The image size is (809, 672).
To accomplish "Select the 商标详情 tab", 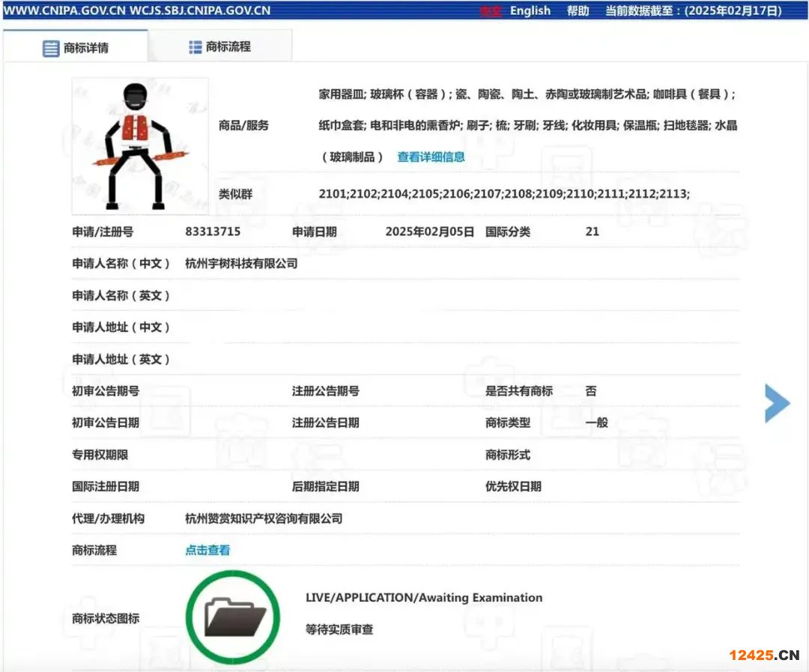I will pyautogui.click(x=85, y=49).
